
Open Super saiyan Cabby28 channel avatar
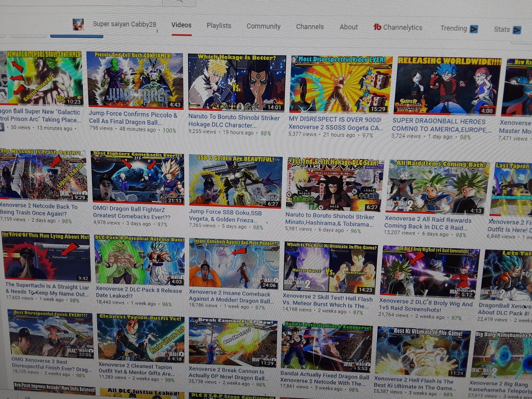(78, 25)
